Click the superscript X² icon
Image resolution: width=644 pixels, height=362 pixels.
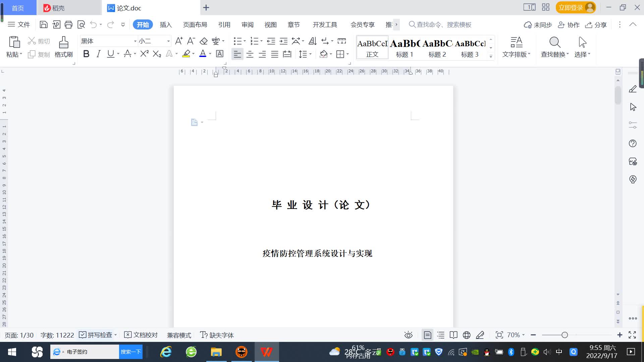pyautogui.click(x=144, y=54)
